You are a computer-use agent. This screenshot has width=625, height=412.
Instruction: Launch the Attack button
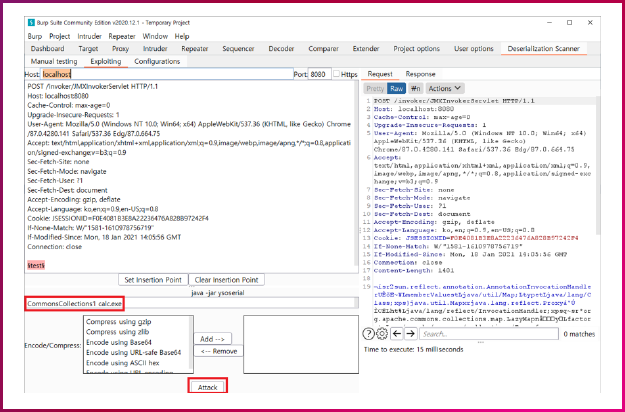(x=208, y=387)
